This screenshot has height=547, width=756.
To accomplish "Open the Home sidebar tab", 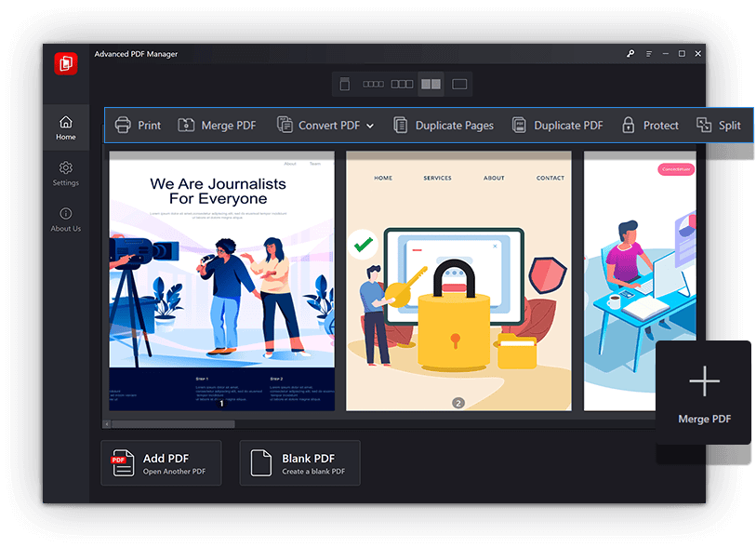I will 66,127.
